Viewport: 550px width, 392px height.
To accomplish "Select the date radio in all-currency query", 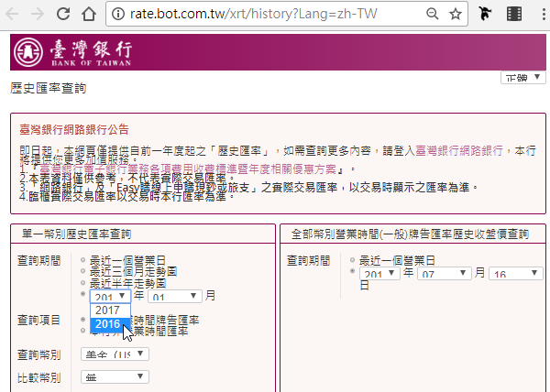I will tap(353, 271).
